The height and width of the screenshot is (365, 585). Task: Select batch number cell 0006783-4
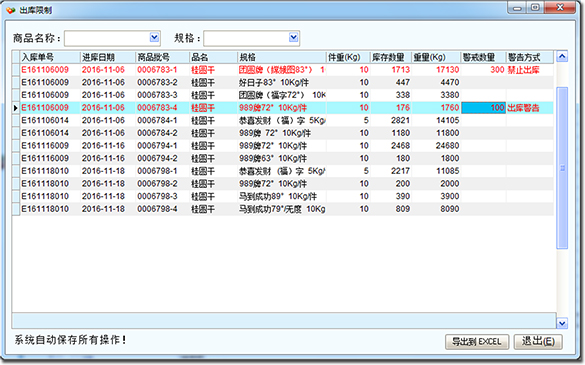pos(162,108)
